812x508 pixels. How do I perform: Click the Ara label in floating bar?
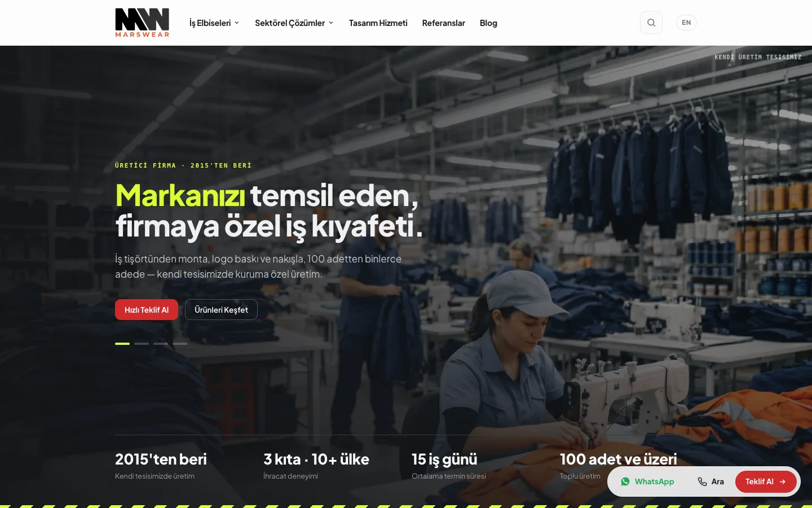click(717, 481)
